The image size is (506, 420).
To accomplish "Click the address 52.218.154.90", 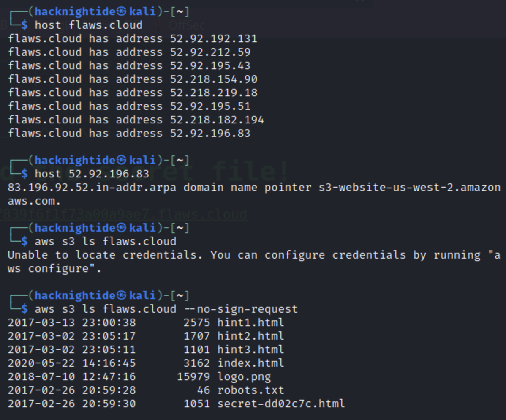I will click(213, 79).
